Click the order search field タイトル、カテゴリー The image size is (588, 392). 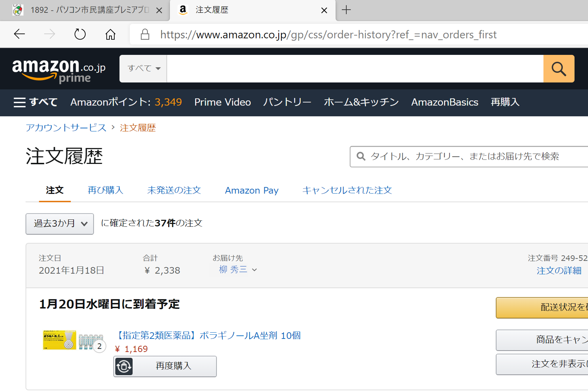point(469,157)
